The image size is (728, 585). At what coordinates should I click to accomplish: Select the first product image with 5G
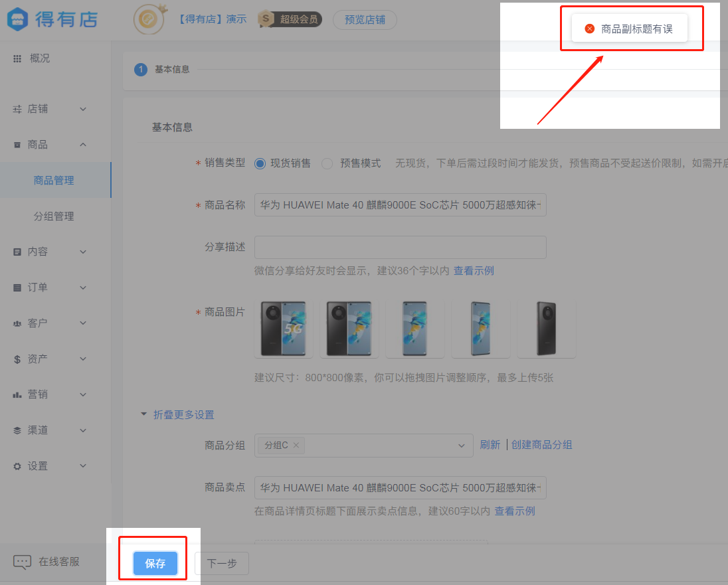283,329
